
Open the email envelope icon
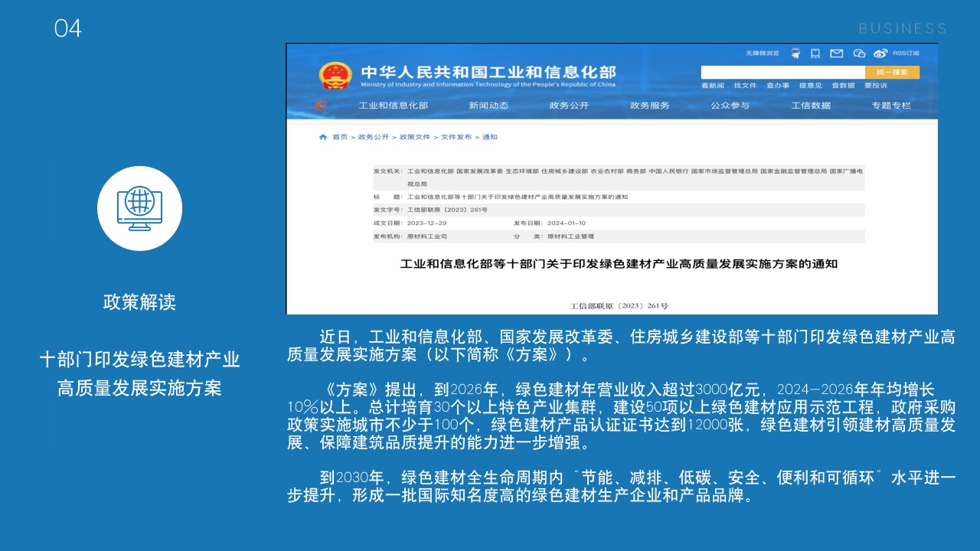[837, 54]
